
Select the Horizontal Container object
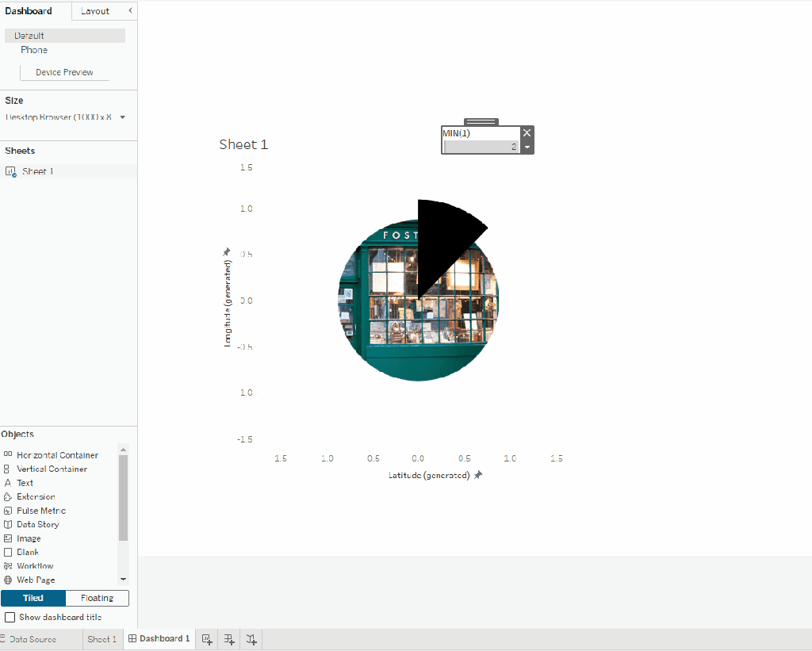click(57, 455)
